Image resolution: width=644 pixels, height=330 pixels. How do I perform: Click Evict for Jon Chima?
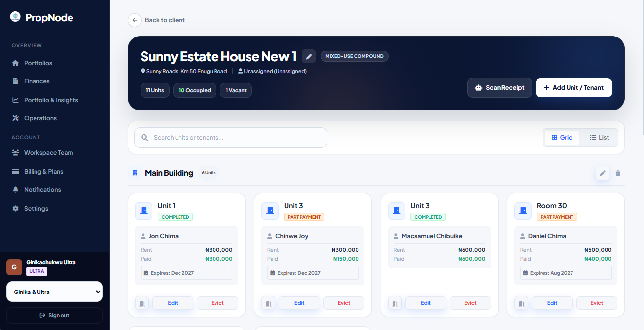(x=217, y=303)
